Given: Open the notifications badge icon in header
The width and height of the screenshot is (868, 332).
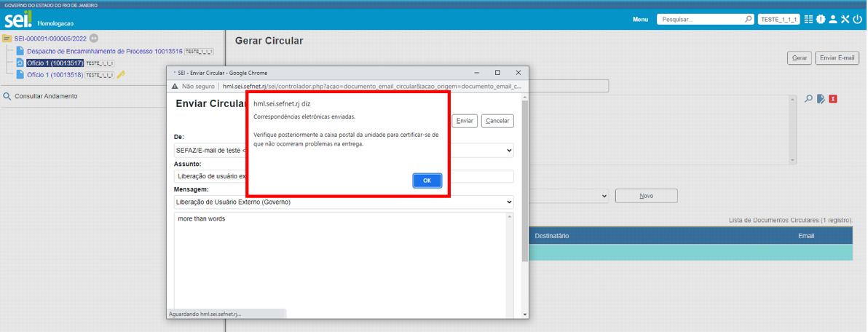Looking at the screenshot, I should pyautogui.click(x=821, y=20).
